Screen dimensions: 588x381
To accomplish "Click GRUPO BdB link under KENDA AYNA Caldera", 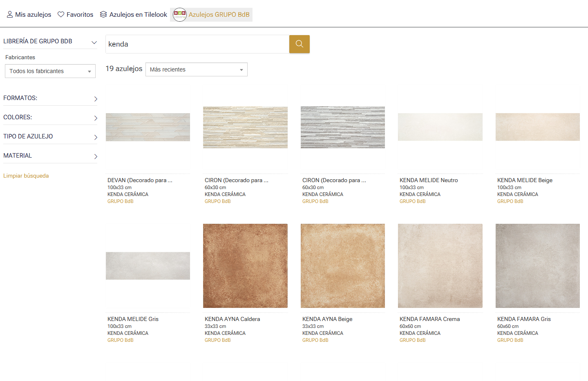I will 218,340.
